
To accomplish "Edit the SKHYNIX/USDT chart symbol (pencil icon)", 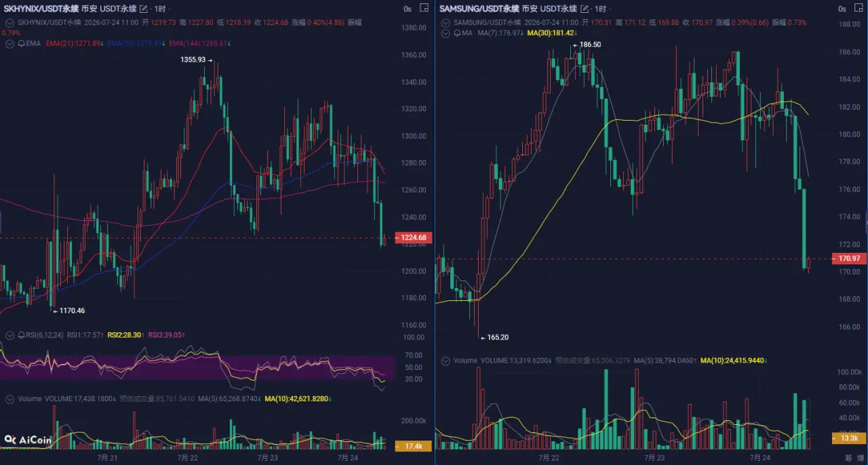I will (x=143, y=9).
